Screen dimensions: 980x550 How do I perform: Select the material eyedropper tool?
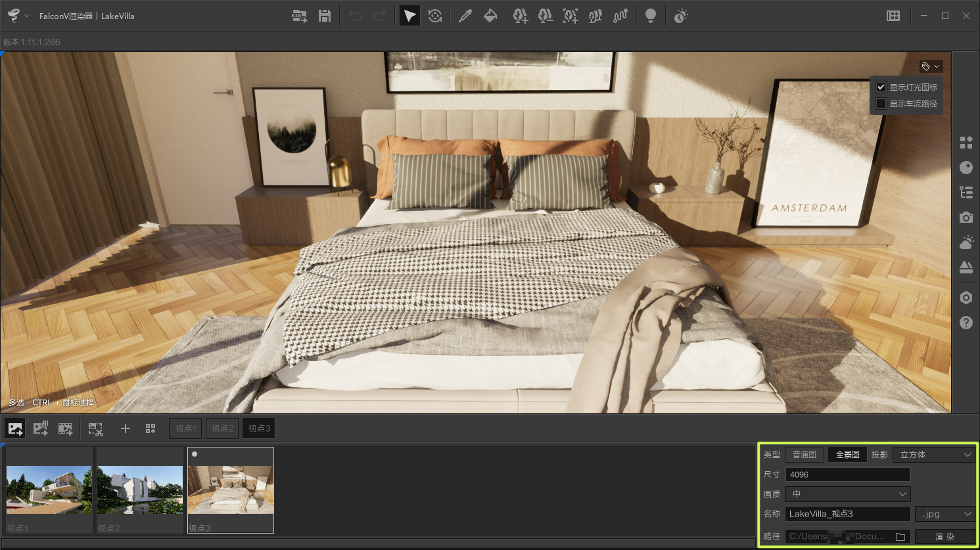(x=465, y=16)
